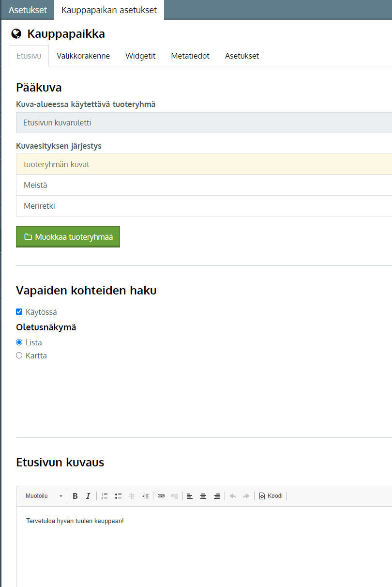Insert a bulleted list

point(118,496)
